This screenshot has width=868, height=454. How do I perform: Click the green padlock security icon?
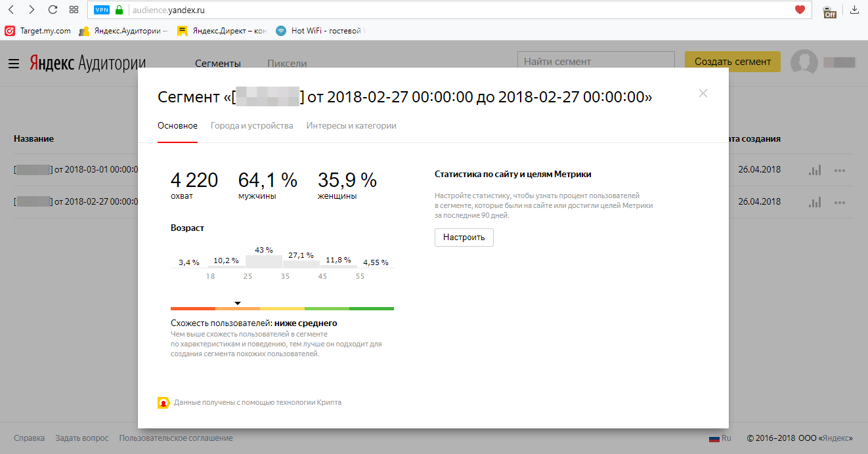(119, 10)
